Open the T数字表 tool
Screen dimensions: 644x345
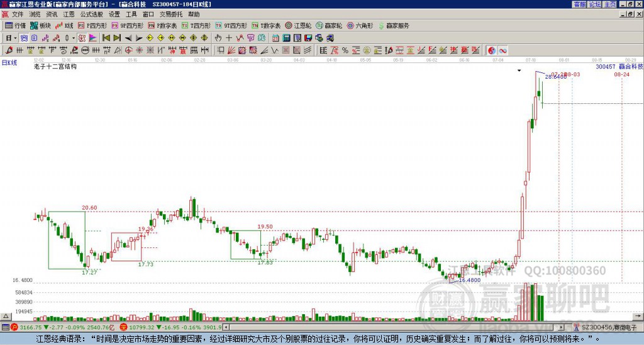click(266, 25)
